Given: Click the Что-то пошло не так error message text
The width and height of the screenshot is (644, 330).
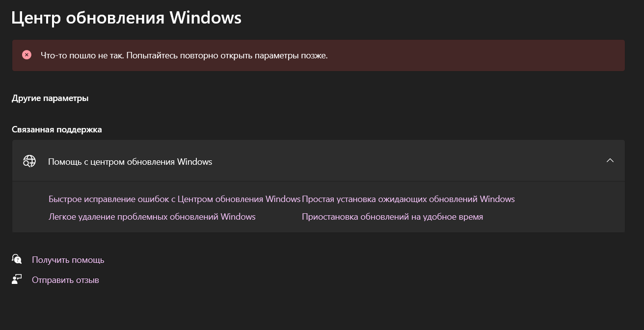Looking at the screenshot, I should [184, 55].
